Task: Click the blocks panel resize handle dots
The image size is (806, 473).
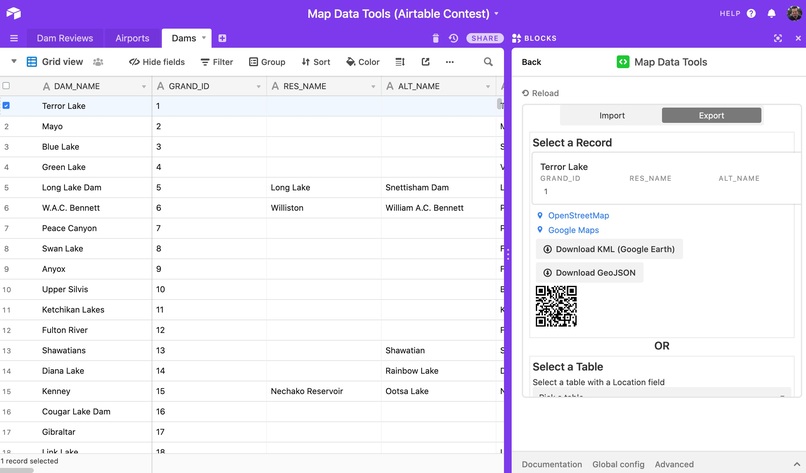Action: (x=508, y=254)
